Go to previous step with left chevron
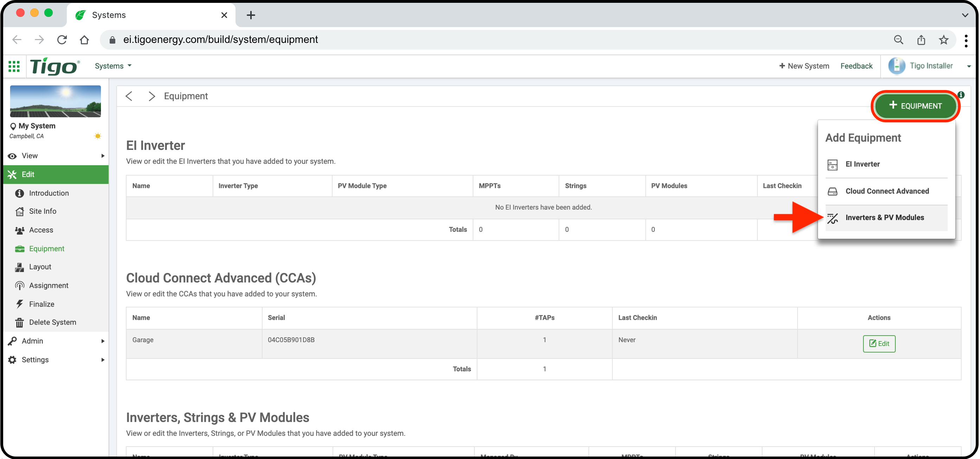 [x=129, y=96]
